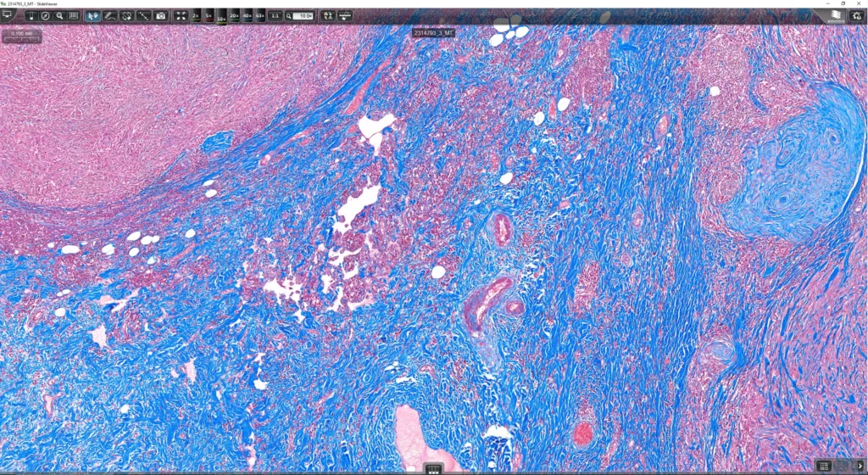Switch to 1:1 native resolution view
This screenshot has width=868, height=475.
(275, 16)
